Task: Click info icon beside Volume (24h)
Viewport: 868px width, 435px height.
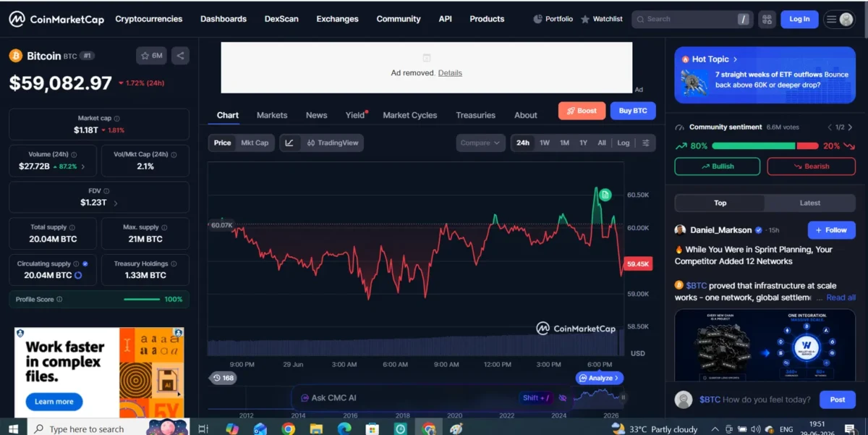Action: pyautogui.click(x=74, y=154)
